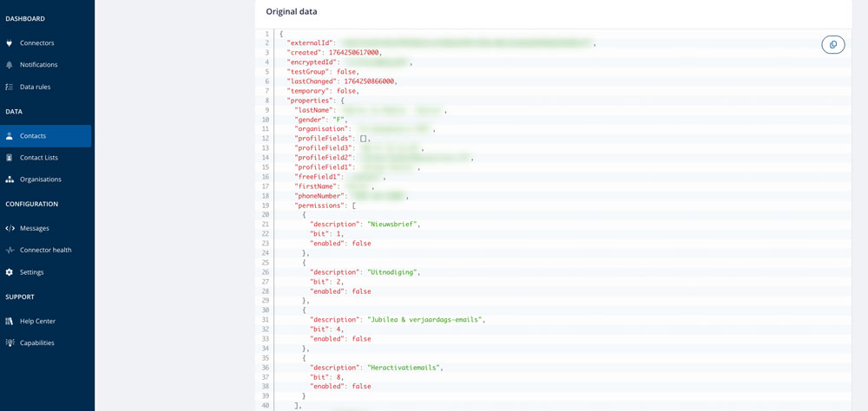Click the "profileField2" key

(x=325, y=158)
